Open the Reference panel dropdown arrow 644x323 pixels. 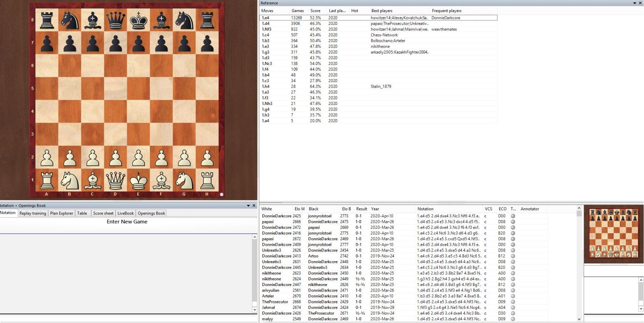click(635, 3)
